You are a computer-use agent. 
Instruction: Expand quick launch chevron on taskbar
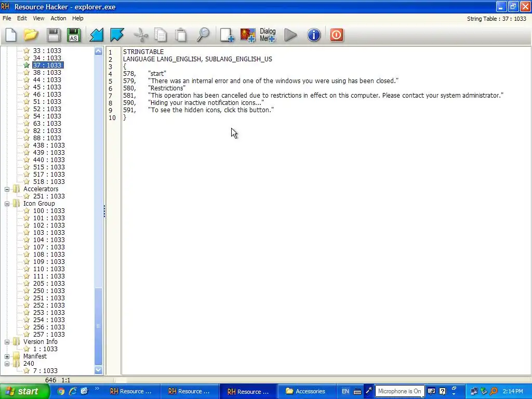coord(97,389)
